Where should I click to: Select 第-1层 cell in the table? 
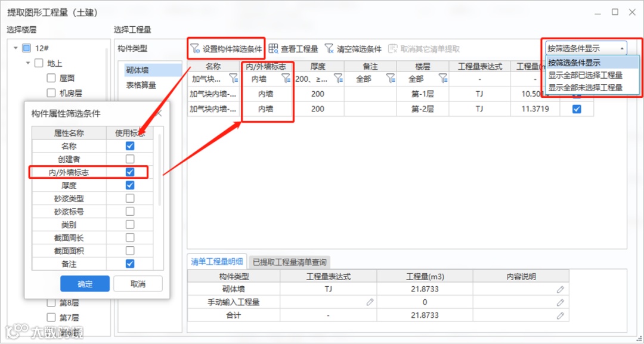(x=422, y=94)
